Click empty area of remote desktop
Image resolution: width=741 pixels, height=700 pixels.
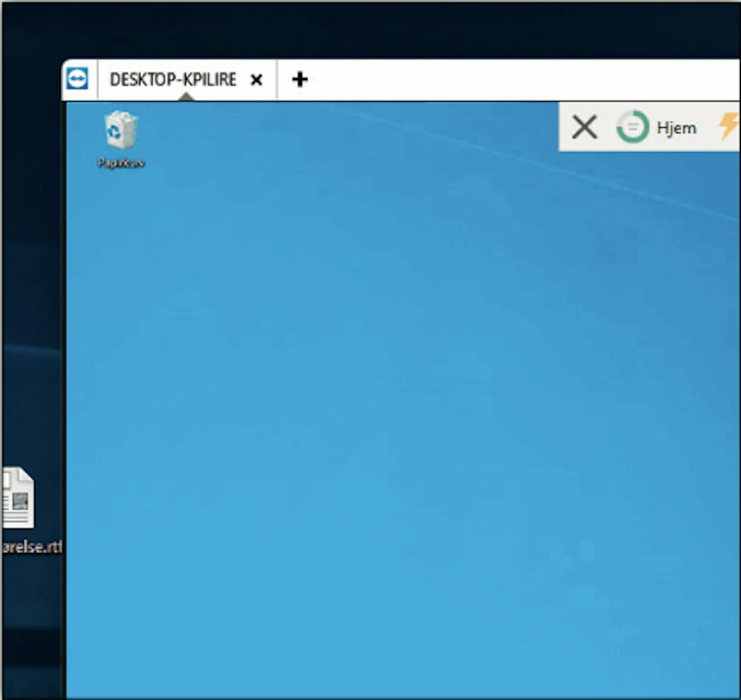(395, 395)
